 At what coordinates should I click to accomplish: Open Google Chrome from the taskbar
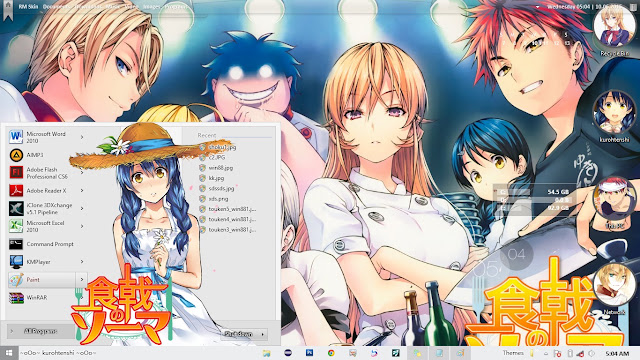coord(331,353)
